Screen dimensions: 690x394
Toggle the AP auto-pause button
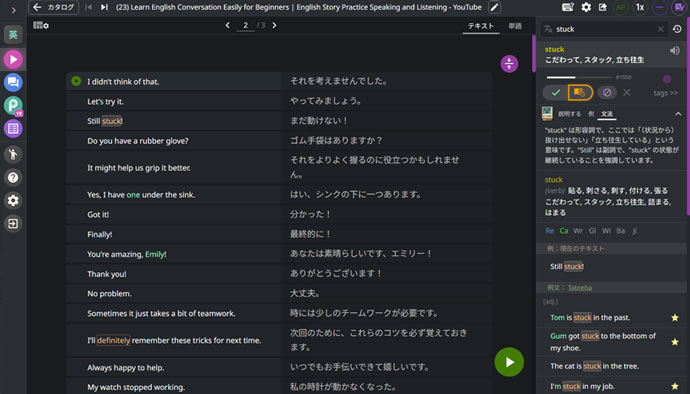[x=621, y=7]
